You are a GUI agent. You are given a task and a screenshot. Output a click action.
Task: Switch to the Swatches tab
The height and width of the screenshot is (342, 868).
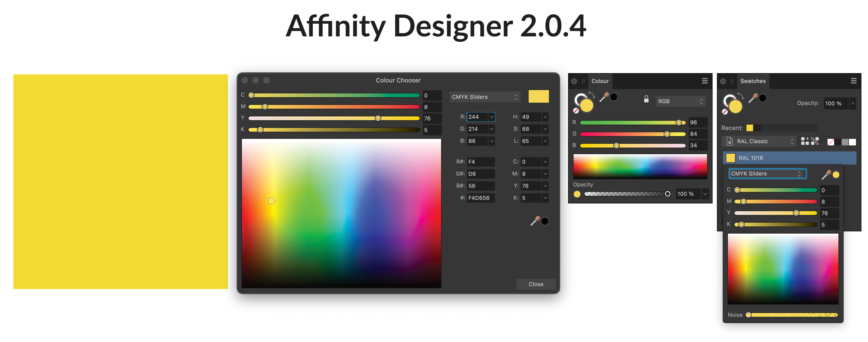coord(753,81)
